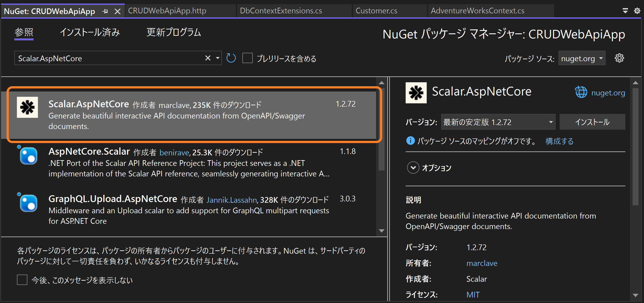Open the owner link marclave

482,263
